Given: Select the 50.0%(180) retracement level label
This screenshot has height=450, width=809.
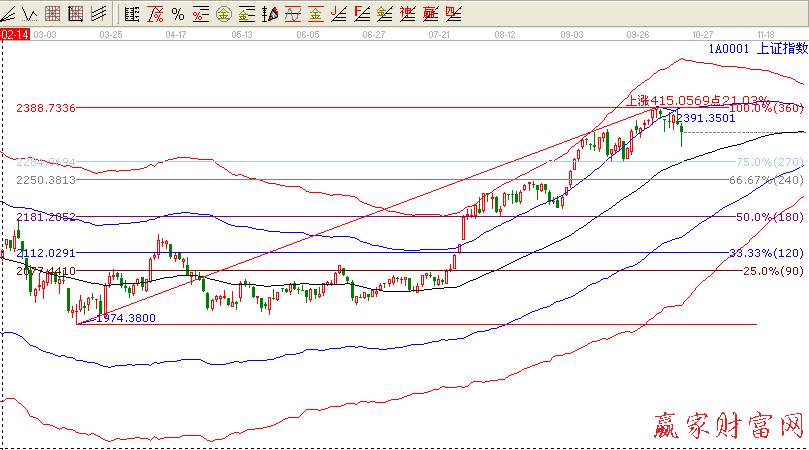Looking at the screenshot, I should point(770,217).
